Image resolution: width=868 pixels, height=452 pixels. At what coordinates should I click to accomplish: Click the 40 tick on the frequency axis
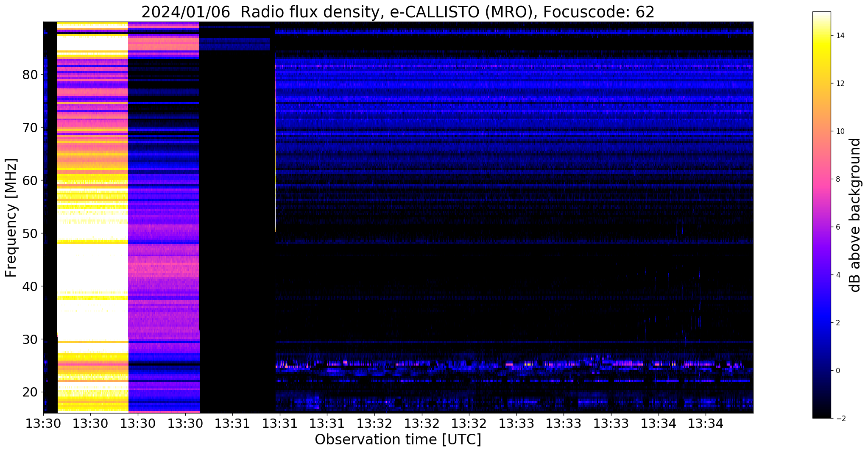click(30, 286)
